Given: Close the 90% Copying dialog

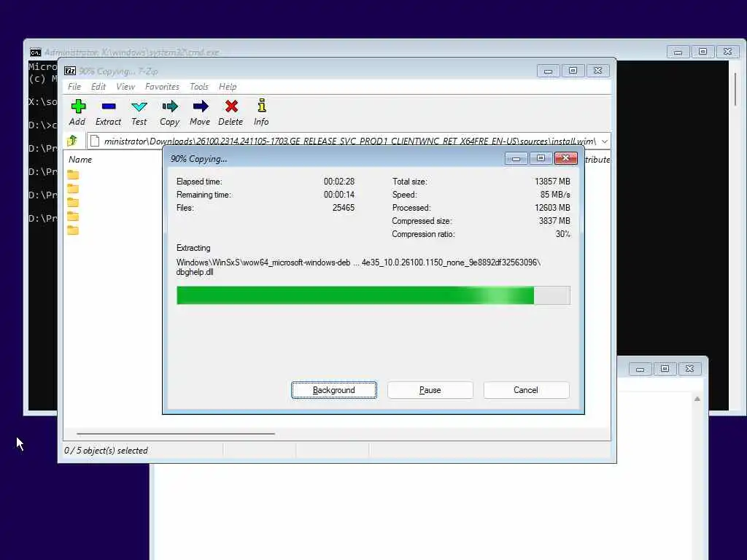Looking at the screenshot, I should [x=566, y=158].
